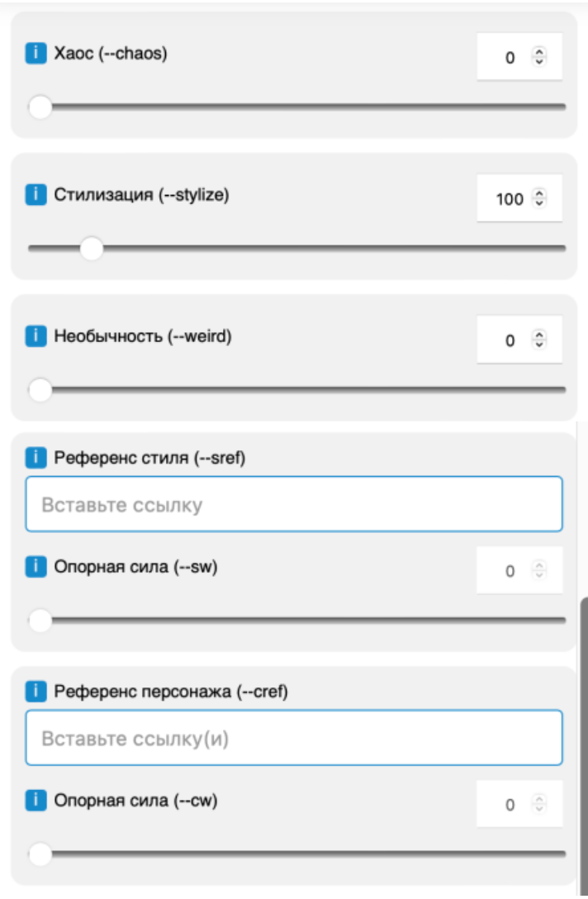The width and height of the screenshot is (588, 899).
Task: Click the weird value stepper arrows
Action: coord(539,340)
